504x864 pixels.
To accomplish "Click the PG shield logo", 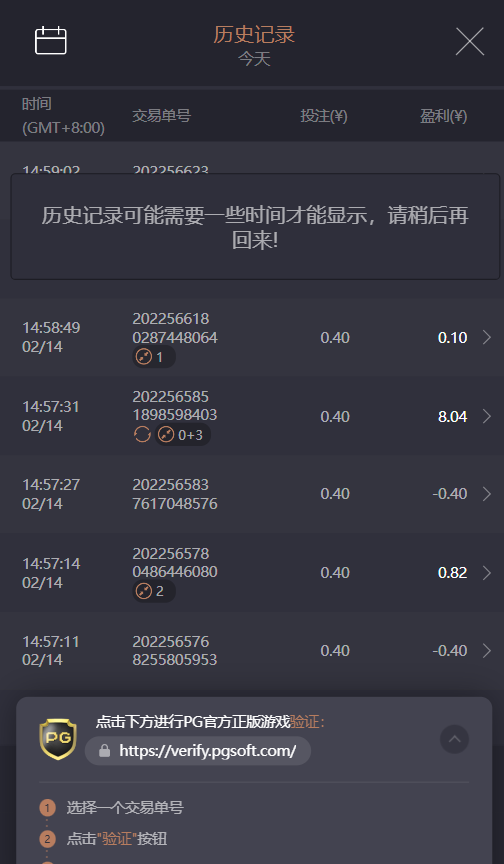I will [x=58, y=739].
